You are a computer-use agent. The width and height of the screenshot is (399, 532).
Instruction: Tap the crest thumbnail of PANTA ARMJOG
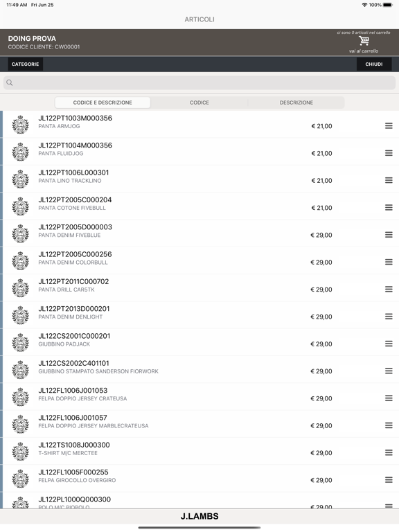20,125
